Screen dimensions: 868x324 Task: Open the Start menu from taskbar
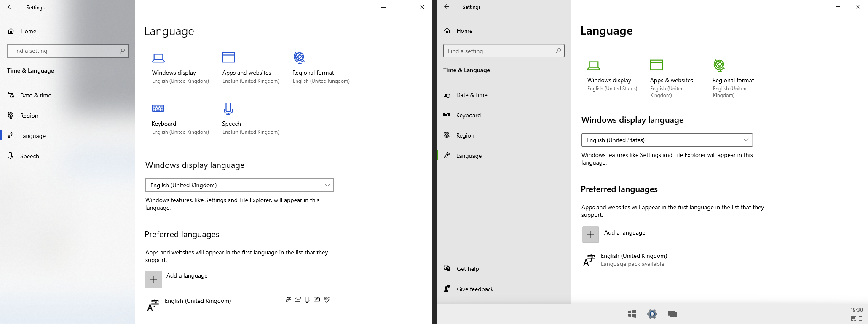coord(632,313)
